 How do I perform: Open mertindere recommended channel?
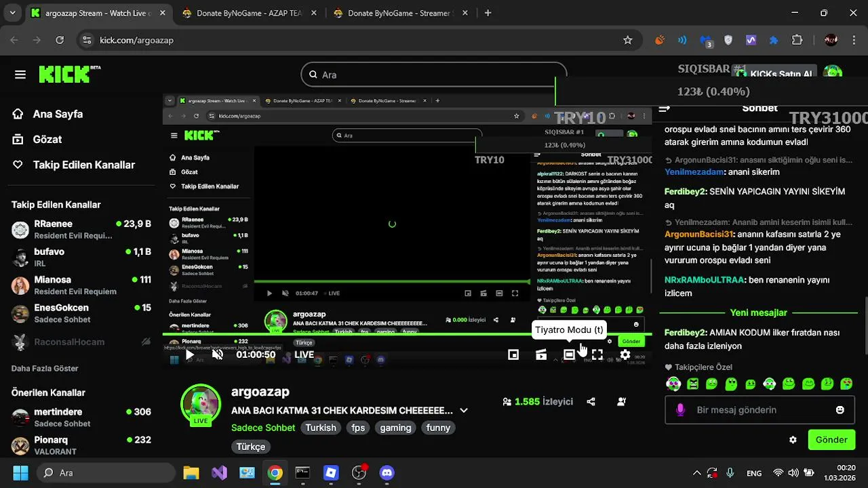[x=81, y=418]
